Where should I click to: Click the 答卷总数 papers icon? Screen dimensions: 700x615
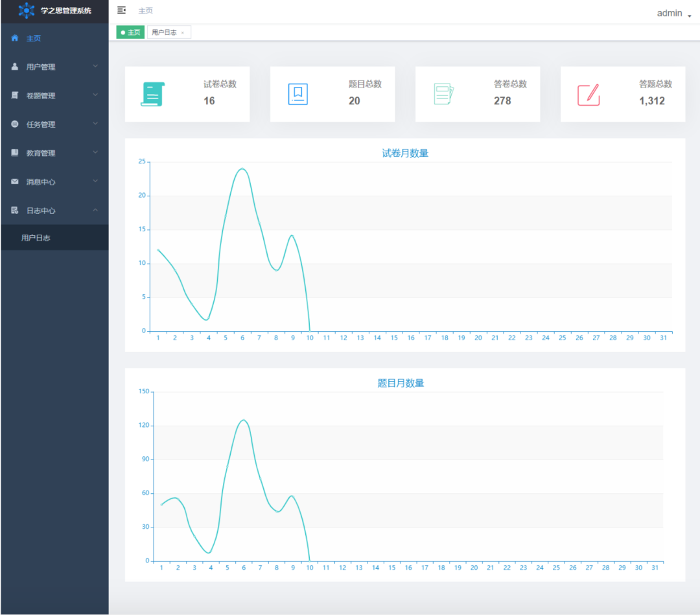(x=443, y=95)
